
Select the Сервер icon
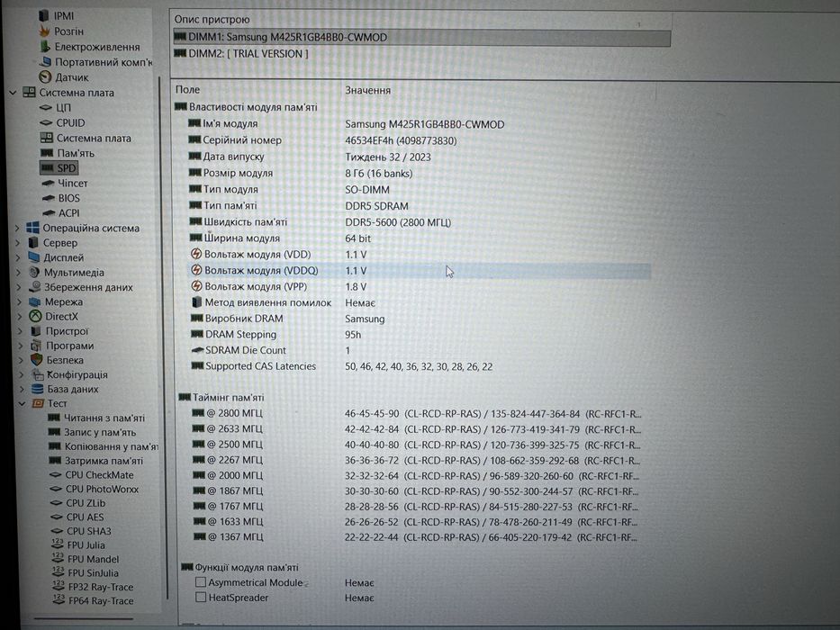pyautogui.click(x=33, y=243)
